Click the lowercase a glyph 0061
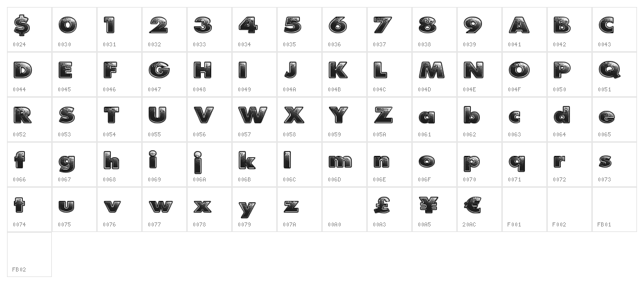 [427, 116]
